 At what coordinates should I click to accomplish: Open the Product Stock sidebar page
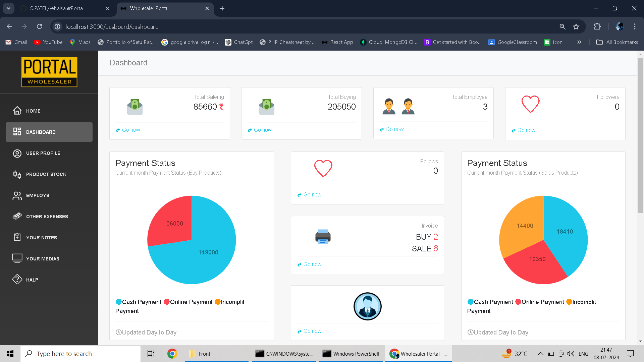46,174
